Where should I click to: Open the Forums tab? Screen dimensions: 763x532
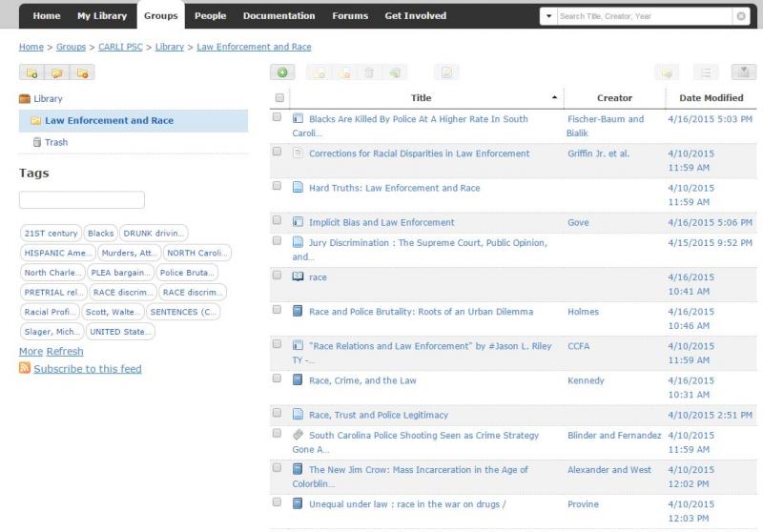[350, 15]
